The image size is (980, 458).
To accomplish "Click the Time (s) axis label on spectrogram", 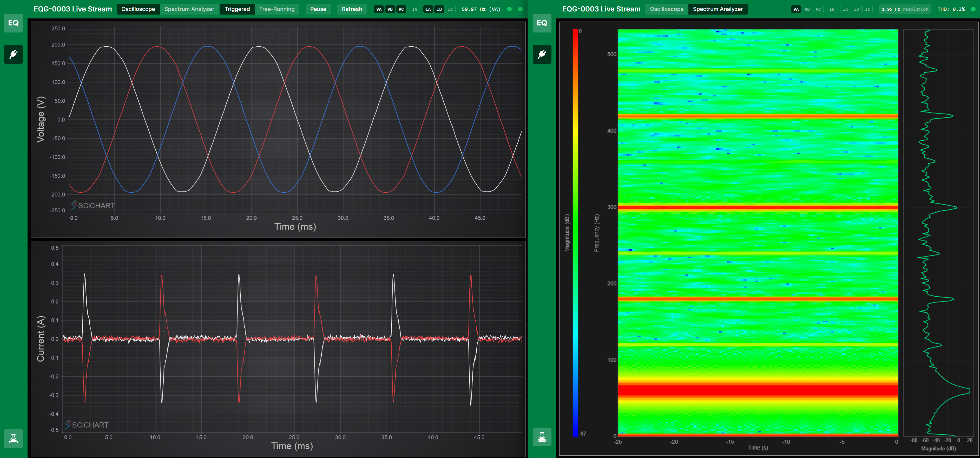I will [758, 448].
